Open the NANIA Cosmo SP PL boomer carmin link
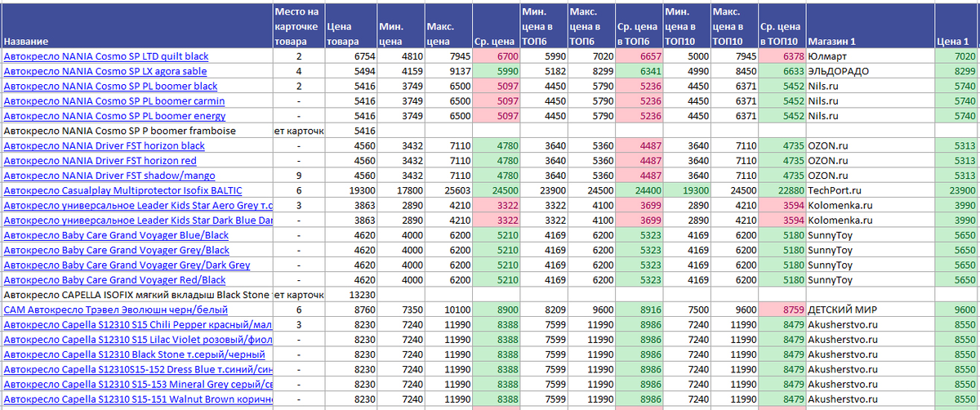 (x=114, y=100)
